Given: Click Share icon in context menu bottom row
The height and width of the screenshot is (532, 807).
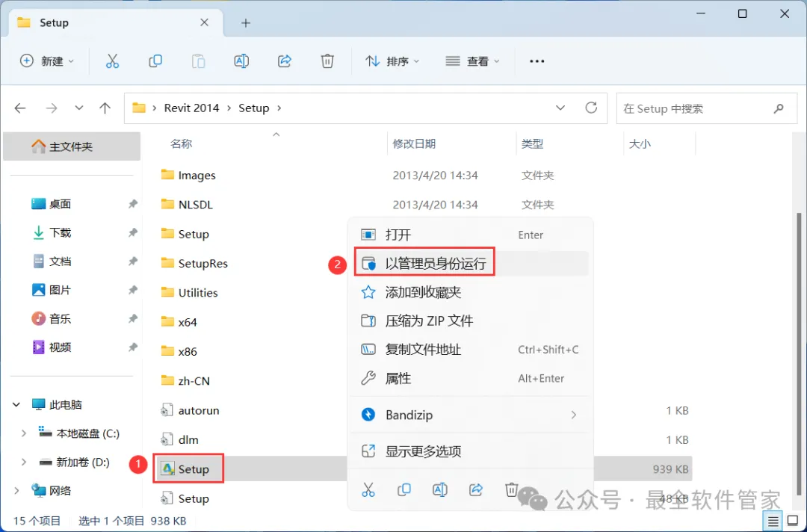Looking at the screenshot, I should tap(476, 490).
